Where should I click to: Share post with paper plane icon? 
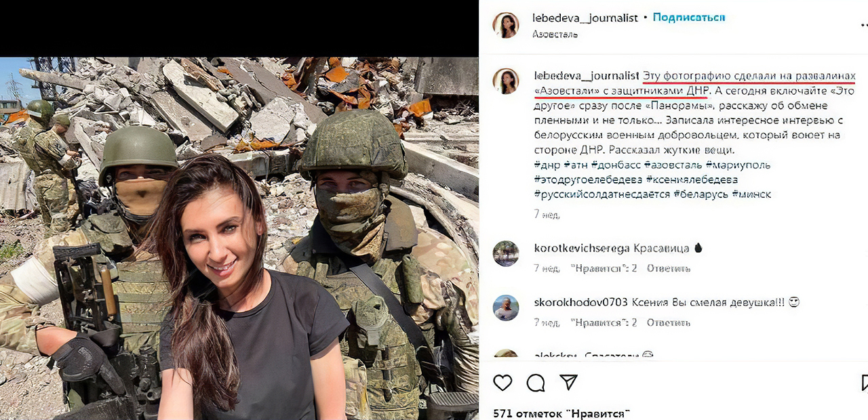568,382
